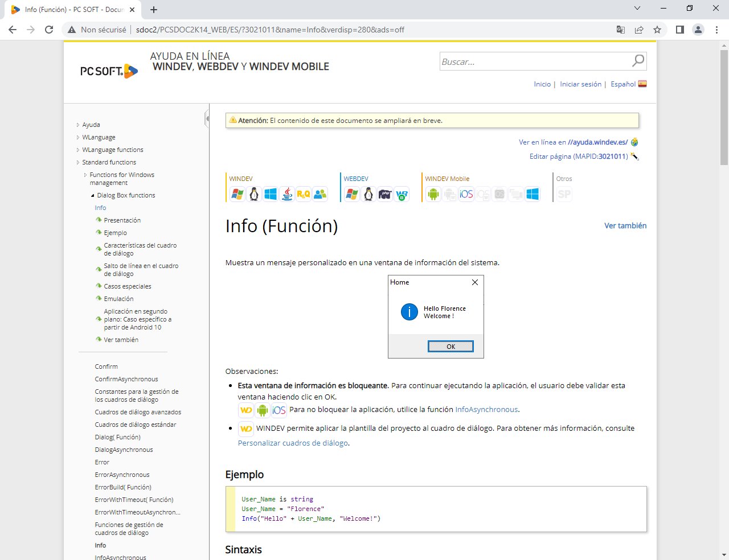Expand the WLanguage tree node
Screen dimensions: 729x560
[x=78, y=137]
